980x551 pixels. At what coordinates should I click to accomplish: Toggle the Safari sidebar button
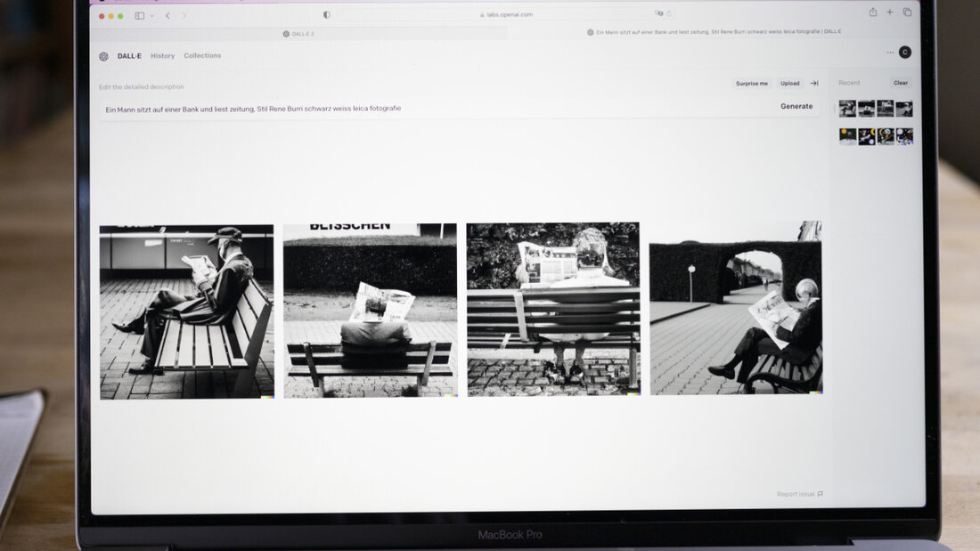[x=140, y=16]
